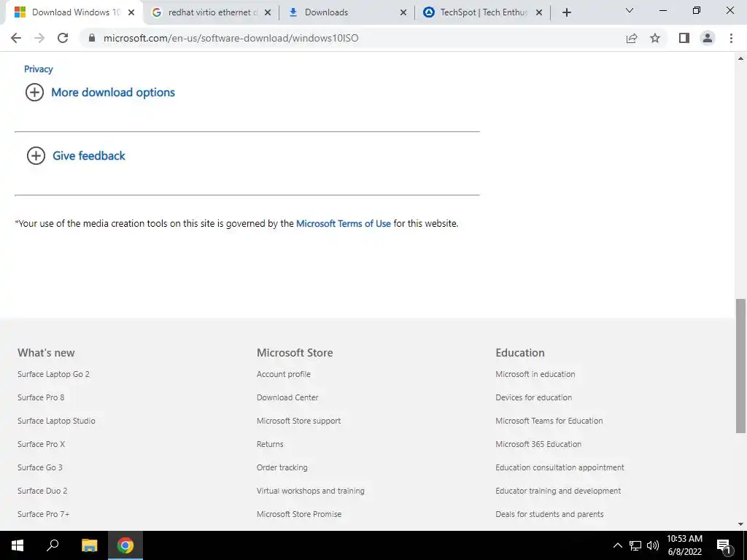Image resolution: width=747 pixels, height=560 pixels.
Task: Open Surface Duo 2 link
Action: point(42,491)
